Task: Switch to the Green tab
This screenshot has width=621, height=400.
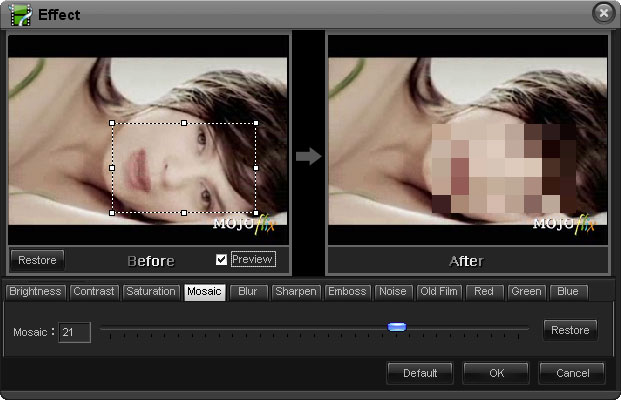Action: point(526,292)
